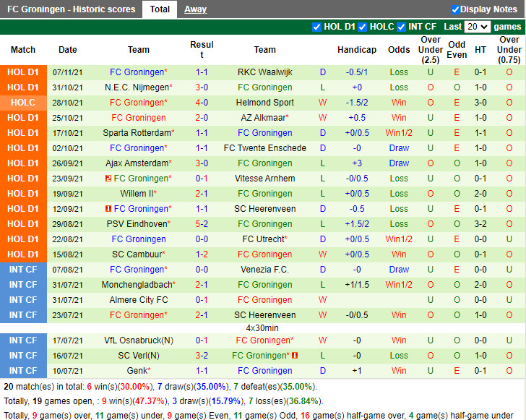Click Loss odds in RKC Waalwijk row

click(x=399, y=72)
